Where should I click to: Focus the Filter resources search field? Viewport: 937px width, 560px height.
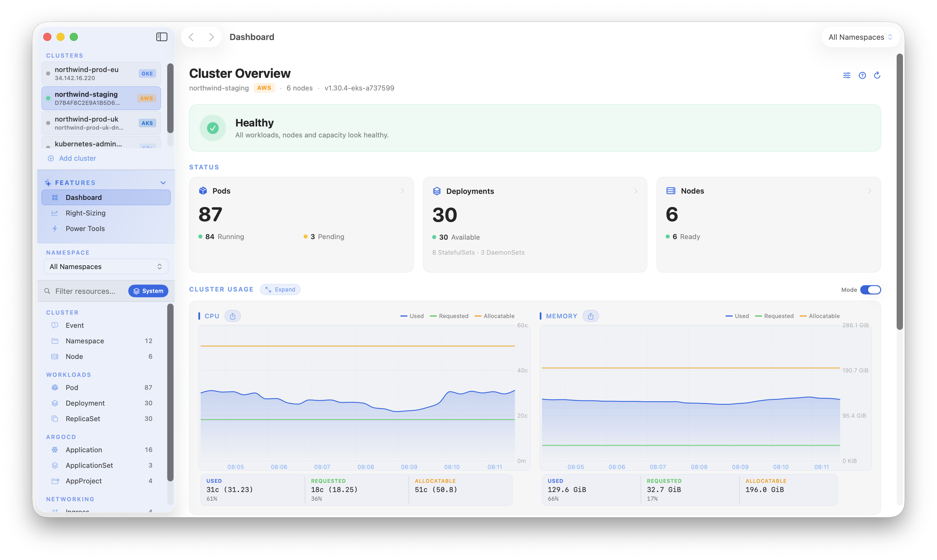pos(85,291)
